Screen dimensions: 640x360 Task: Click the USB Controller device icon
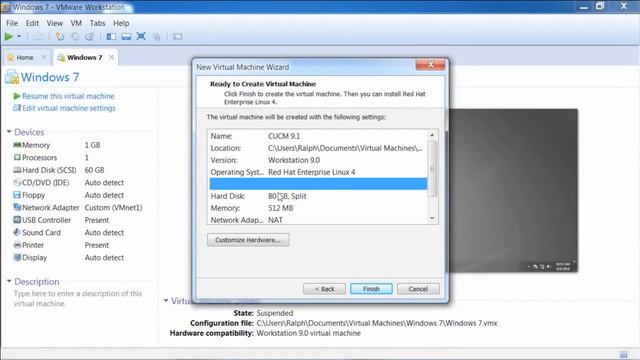17,220
